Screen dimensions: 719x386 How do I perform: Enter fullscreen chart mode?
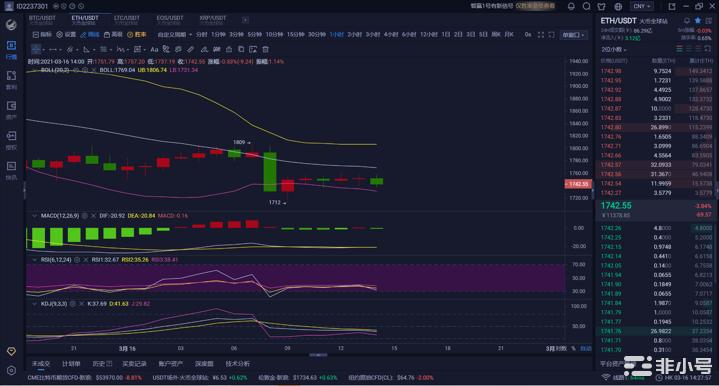click(541, 34)
